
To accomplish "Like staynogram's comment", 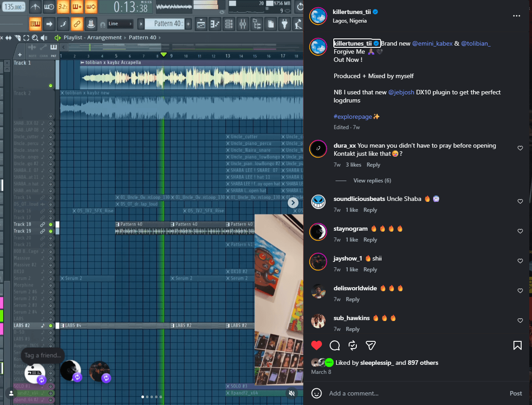I will click(x=520, y=231).
